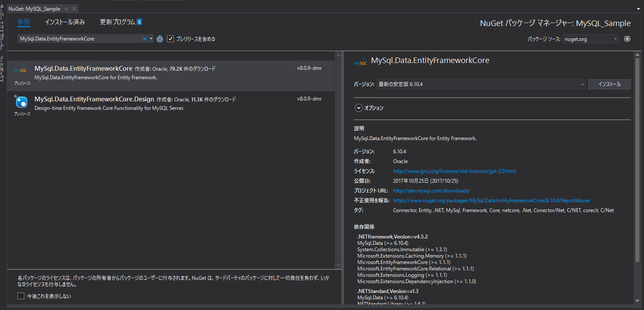The height and width of the screenshot is (310, 644).
Task: Open the 更新プログラム tab
Action: [116, 21]
